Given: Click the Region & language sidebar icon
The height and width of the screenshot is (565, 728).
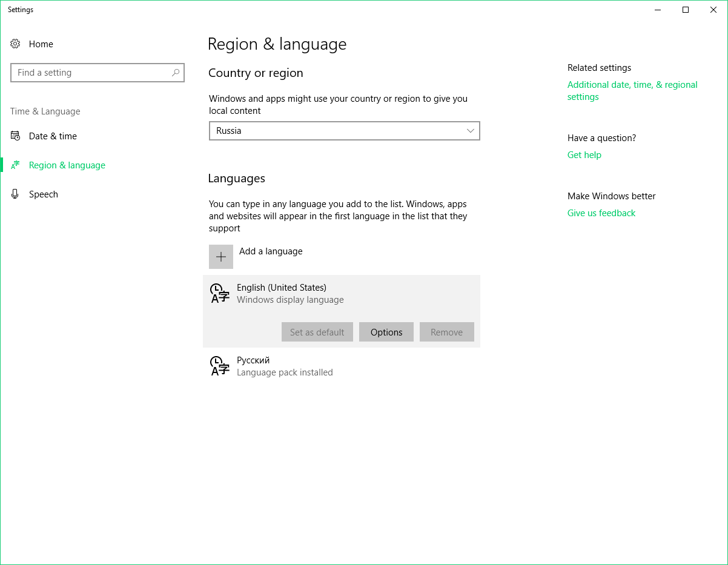Looking at the screenshot, I should click(16, 165).
